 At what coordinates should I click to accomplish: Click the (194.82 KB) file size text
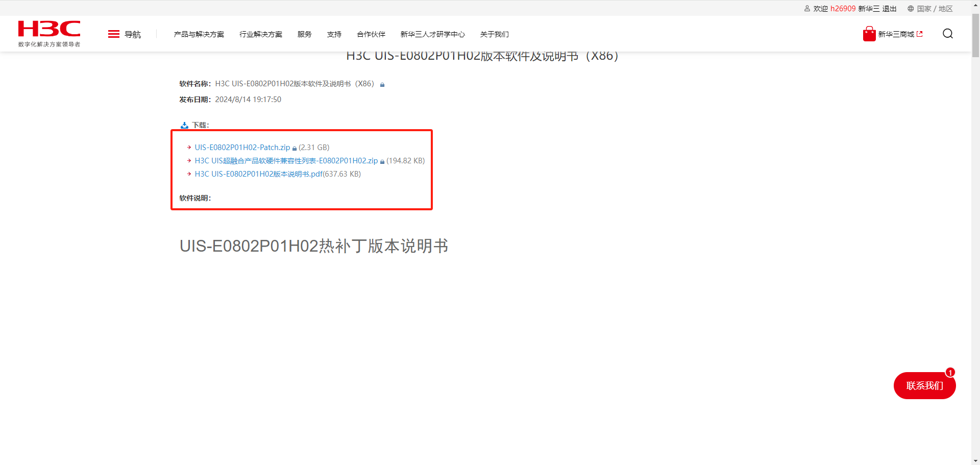tap(406, 161)
